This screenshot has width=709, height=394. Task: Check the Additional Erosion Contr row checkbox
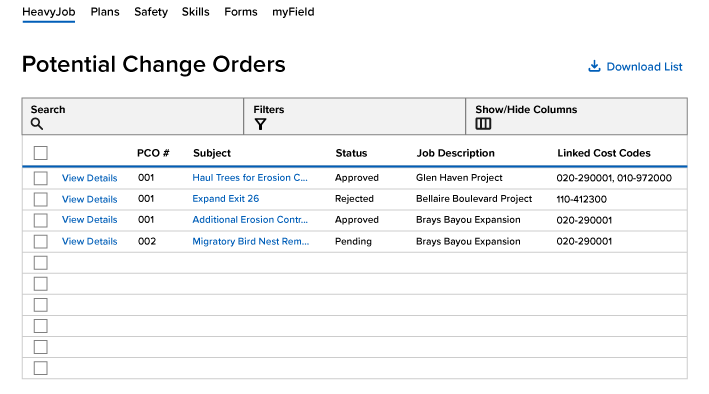[x=41, y=220]
